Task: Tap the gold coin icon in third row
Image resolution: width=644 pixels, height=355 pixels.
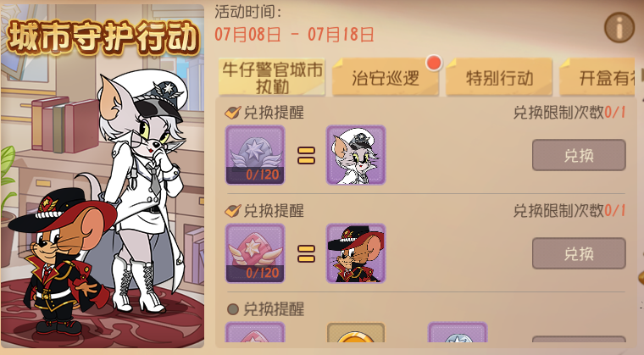Action: click(x=356, y=332)
